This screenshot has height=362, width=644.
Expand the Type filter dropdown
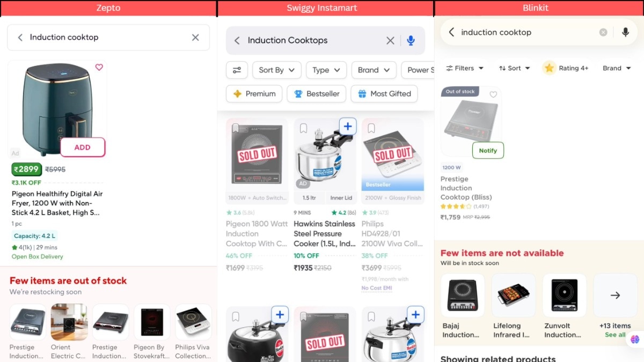326,70
